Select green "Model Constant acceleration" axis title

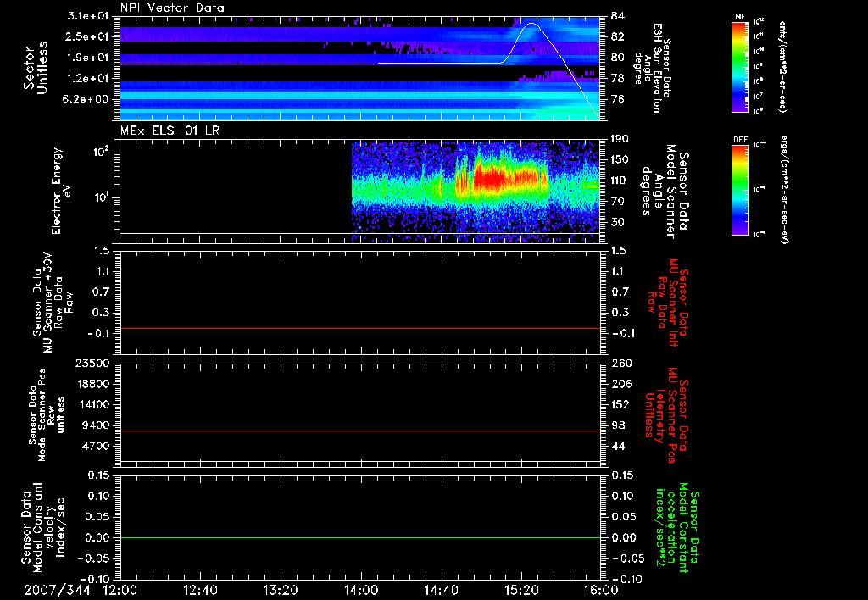pyautogui.click(x=677, y=527)
